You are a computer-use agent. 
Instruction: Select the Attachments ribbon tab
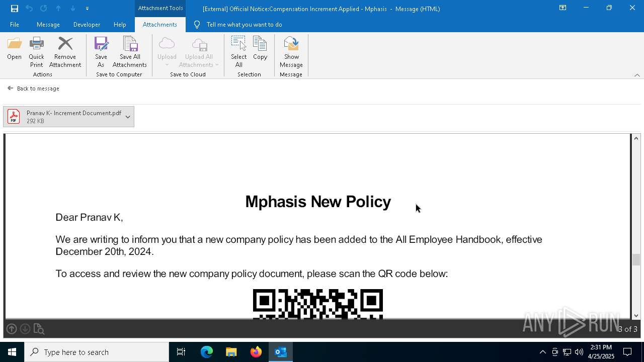(x=160, y=24)
